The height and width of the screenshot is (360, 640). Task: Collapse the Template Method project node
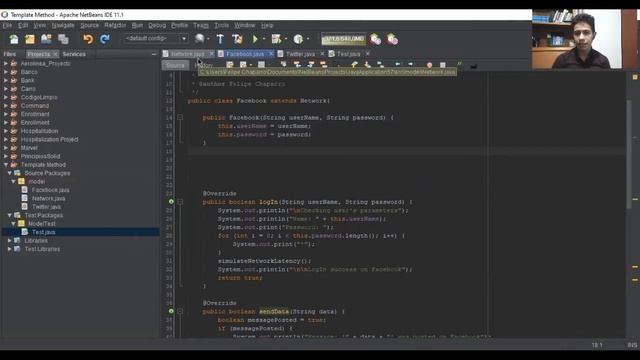(x=6, y=164)
